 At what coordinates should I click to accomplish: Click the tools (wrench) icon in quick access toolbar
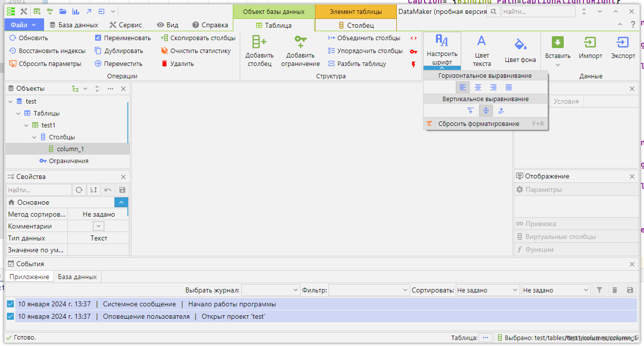pyautogui.click(x=23, y=11)
